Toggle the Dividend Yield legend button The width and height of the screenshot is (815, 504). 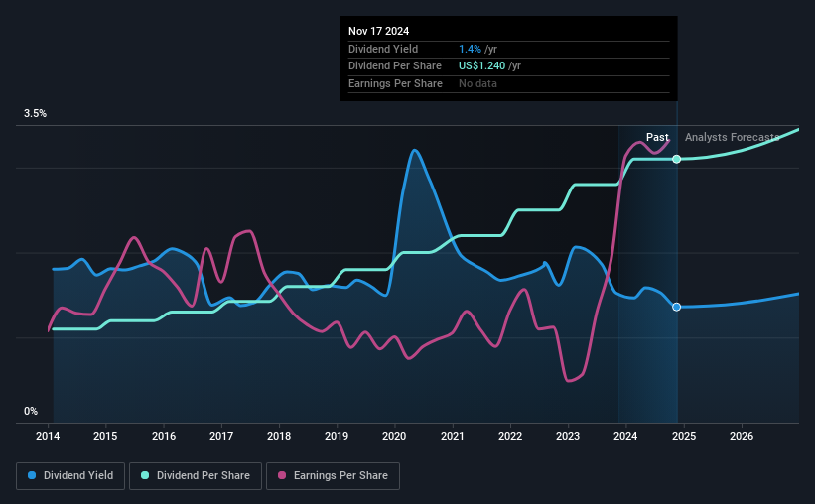click(70, 476)
